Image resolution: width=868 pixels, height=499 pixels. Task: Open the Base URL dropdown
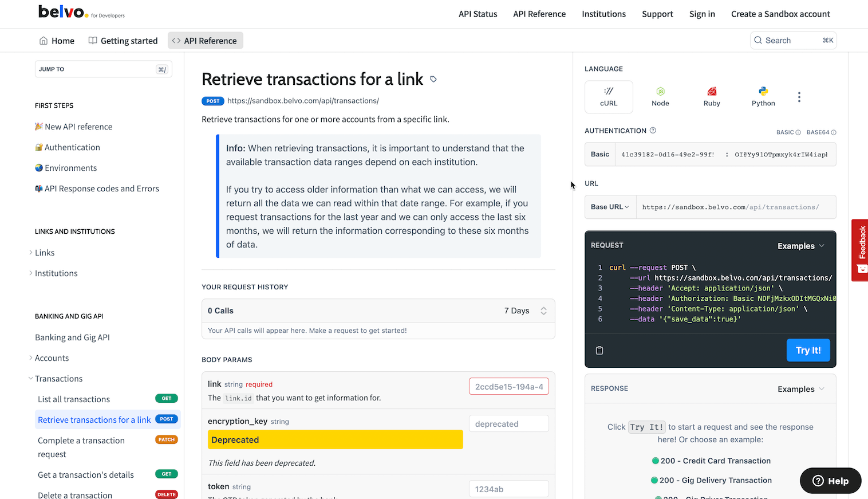[610, 207]
